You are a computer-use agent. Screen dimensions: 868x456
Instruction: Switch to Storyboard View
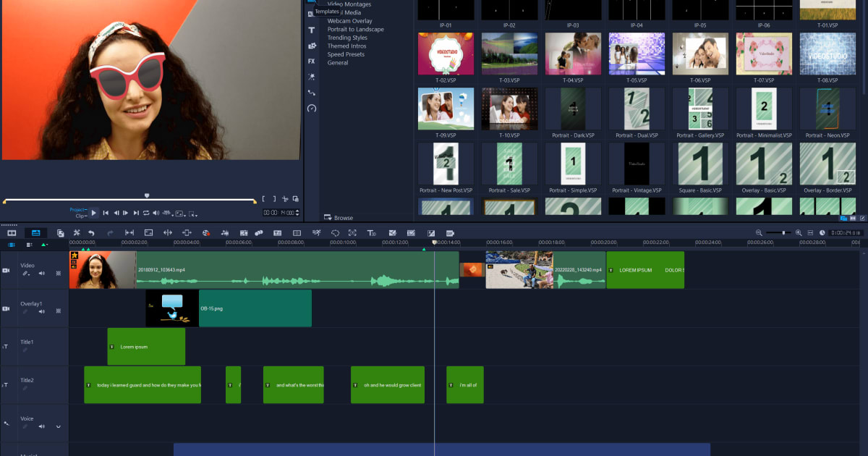[11, 232]
